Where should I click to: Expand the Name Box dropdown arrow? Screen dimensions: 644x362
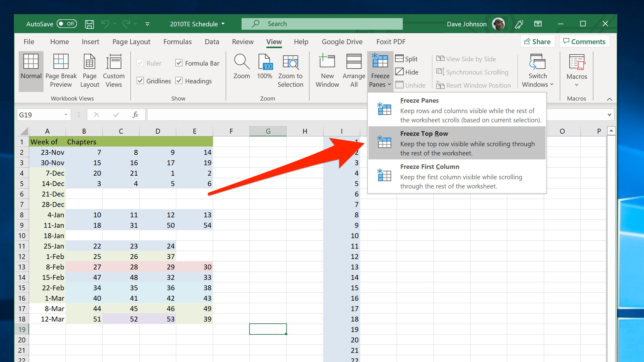pyautogui.click(x=66, y=115)
